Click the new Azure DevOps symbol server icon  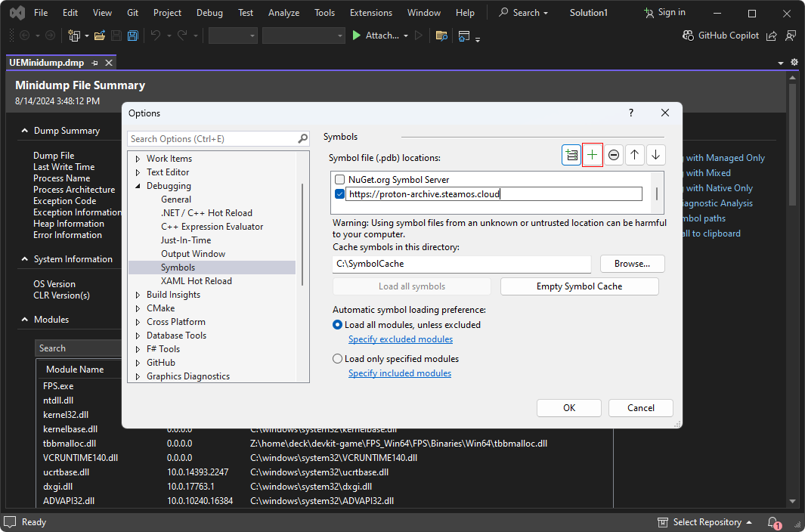coord(571,155)
